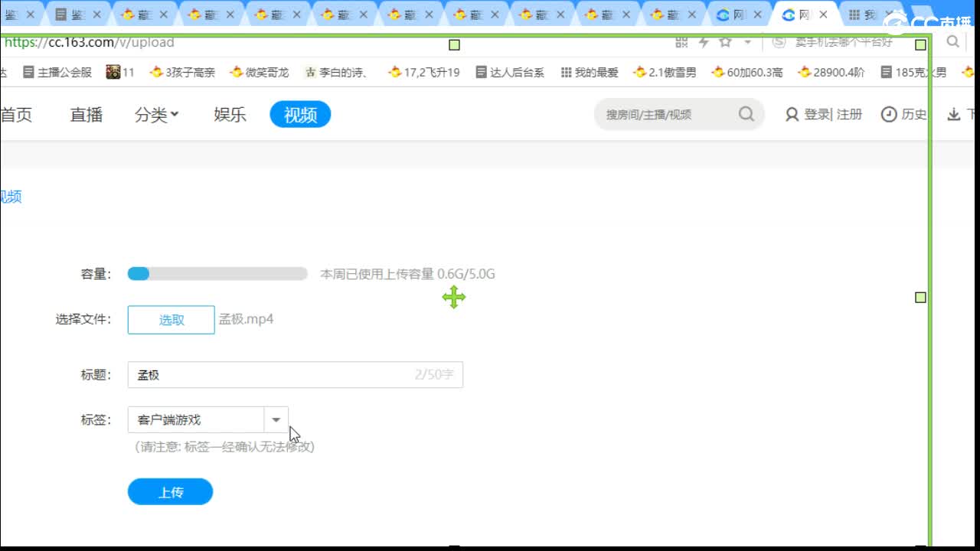
Task: Go to 首页 in site navigation
Action: pyautogui.click(x=16, y=115)
